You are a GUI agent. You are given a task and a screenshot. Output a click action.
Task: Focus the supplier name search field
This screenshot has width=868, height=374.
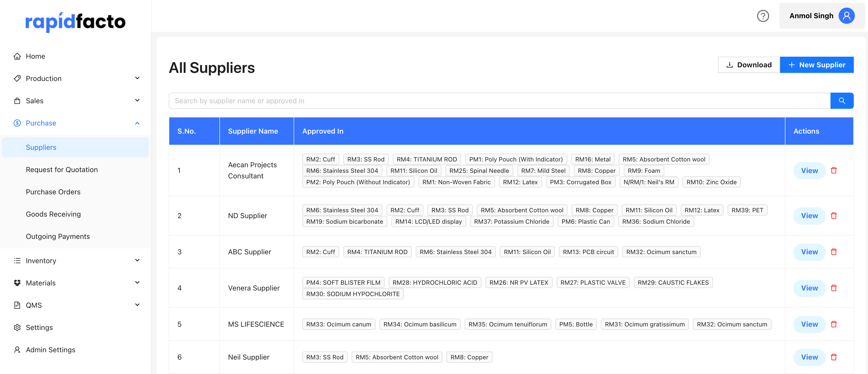click(x=499, y=101)
